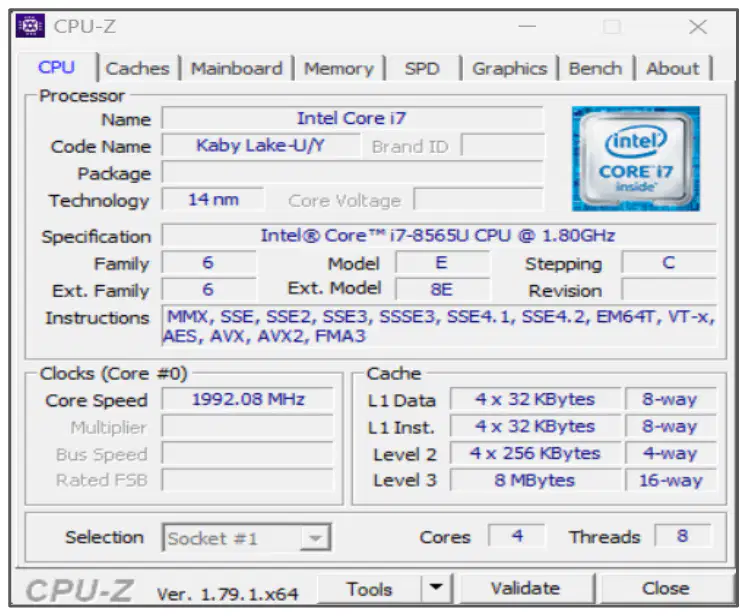Open the Mainboard tab

pyautogui.click(x=236, y=69)
